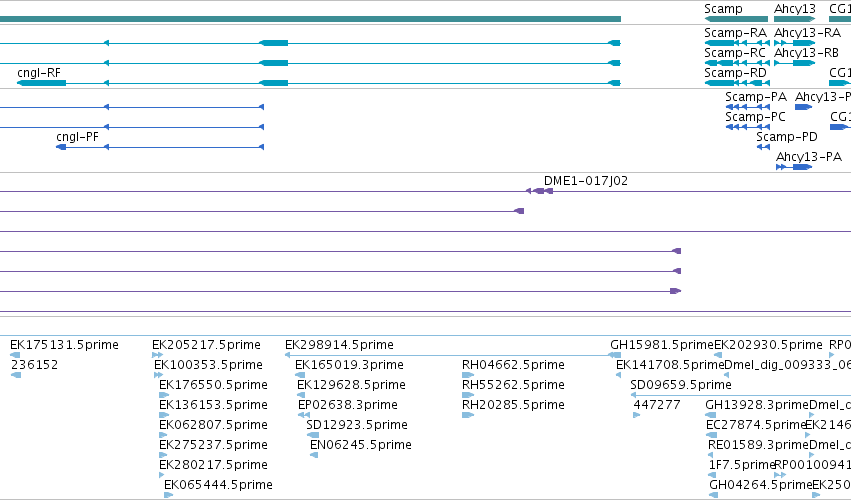The height and width of the screenshot is (500, 851).
Task: Click the EK141708.5prime EST label
Action: click(670, 365)
